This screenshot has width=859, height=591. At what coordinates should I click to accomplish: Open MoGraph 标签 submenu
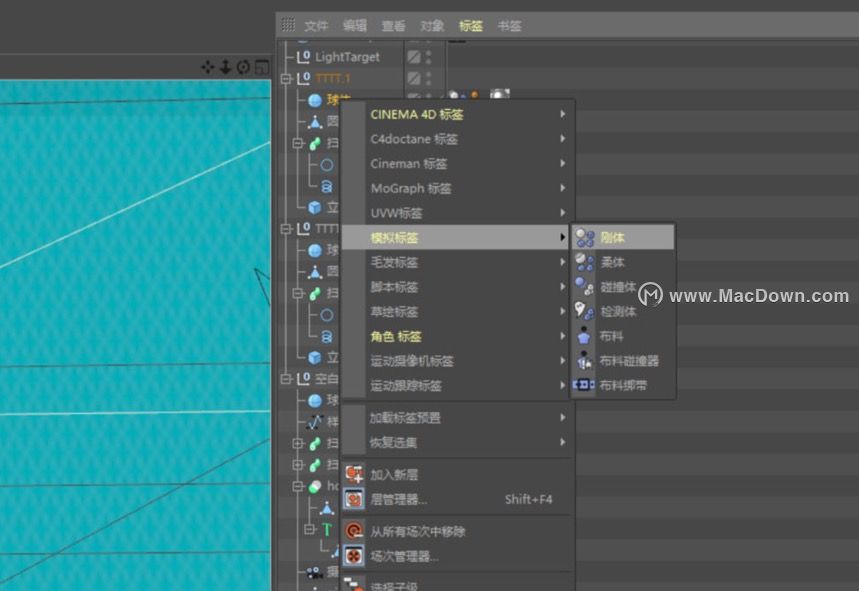coord(457,188)
